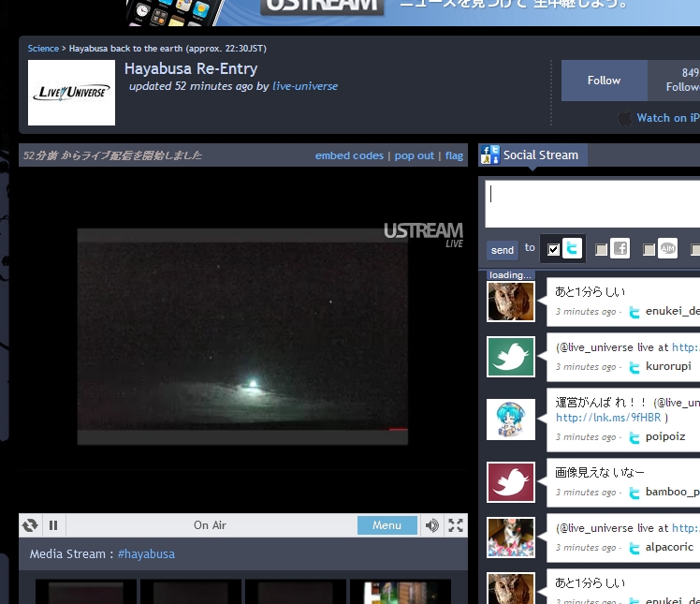
Task: Open the Science category link
Action: [x=43, y=49]
